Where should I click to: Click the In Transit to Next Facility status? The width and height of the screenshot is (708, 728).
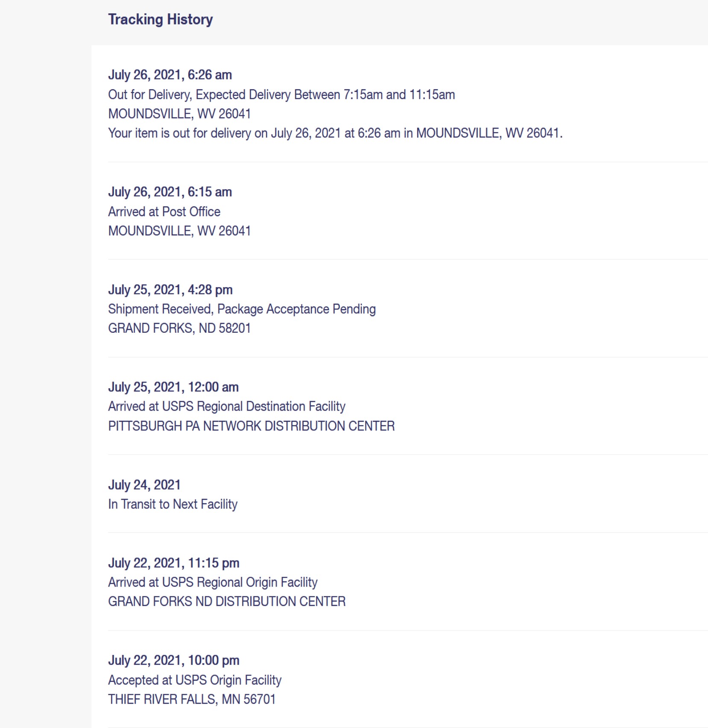(173, 504)
